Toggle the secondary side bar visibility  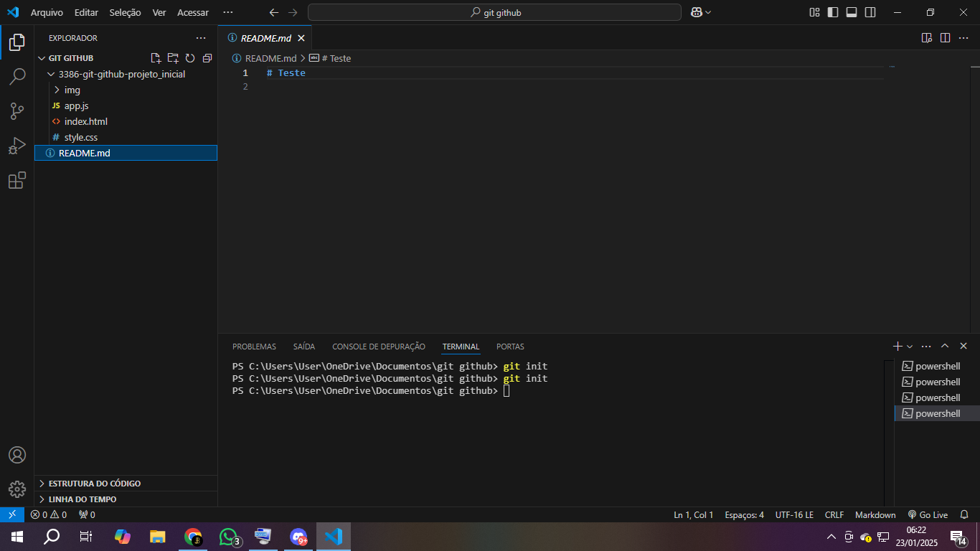[x=870, y=12]
